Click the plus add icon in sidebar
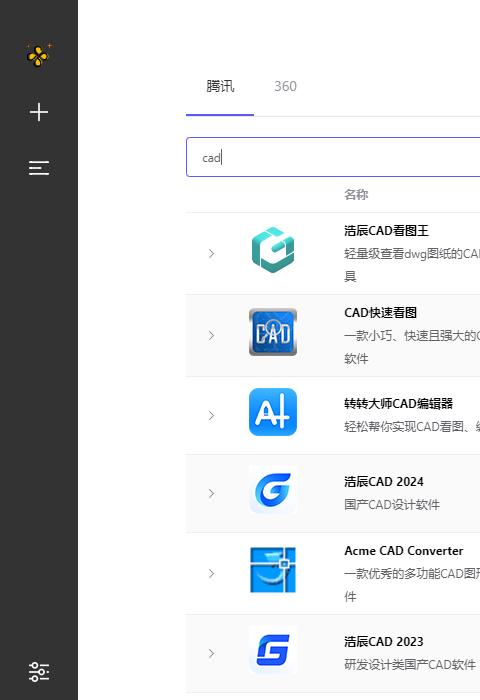 (39, 112)
